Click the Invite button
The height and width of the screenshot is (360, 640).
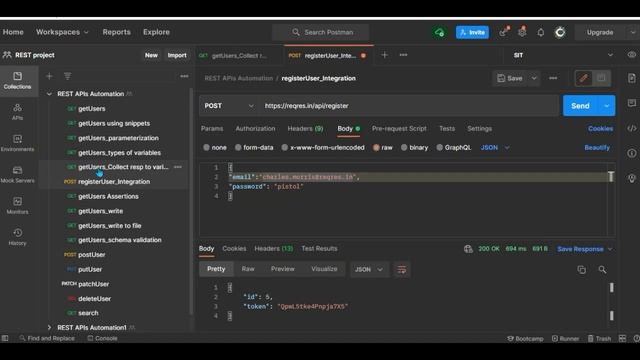coord(472,32)
